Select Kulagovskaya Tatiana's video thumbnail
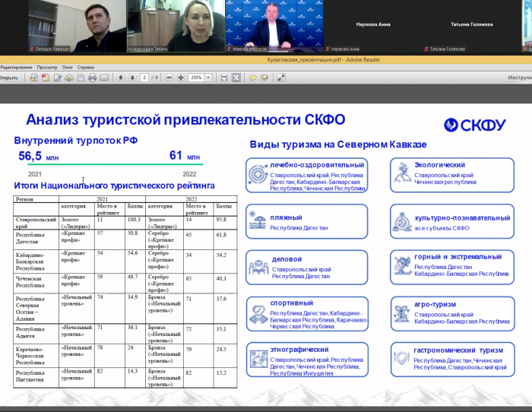532x412 pixels. 176,24
